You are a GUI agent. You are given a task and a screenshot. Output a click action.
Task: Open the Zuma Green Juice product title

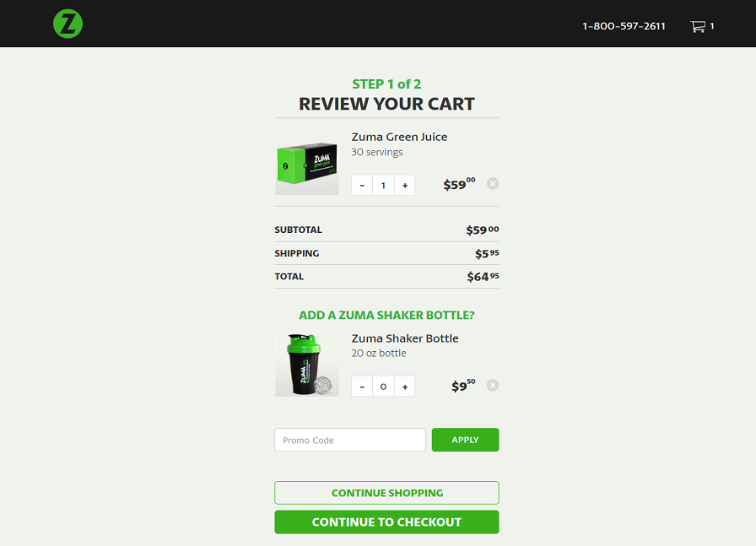point(399,137)
